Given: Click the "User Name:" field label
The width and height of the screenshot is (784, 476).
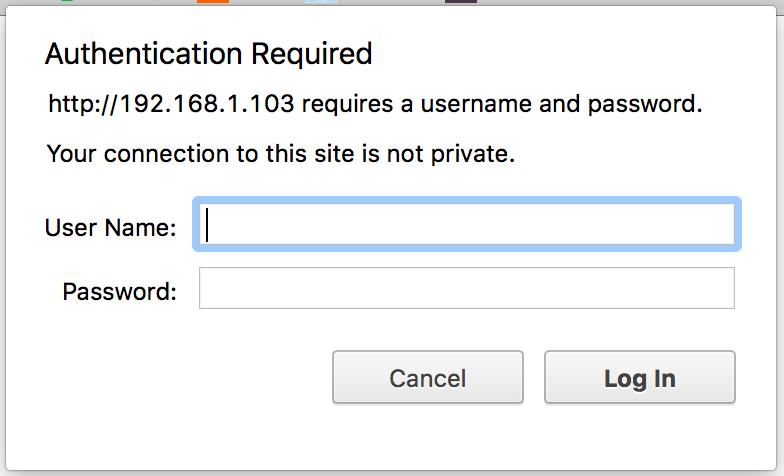Looking at the screenshot, I should click(x=110, y=228).
